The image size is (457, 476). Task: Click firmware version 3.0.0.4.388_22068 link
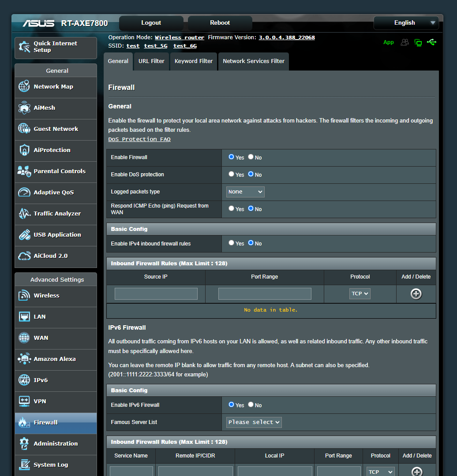(x=287, y=37)
